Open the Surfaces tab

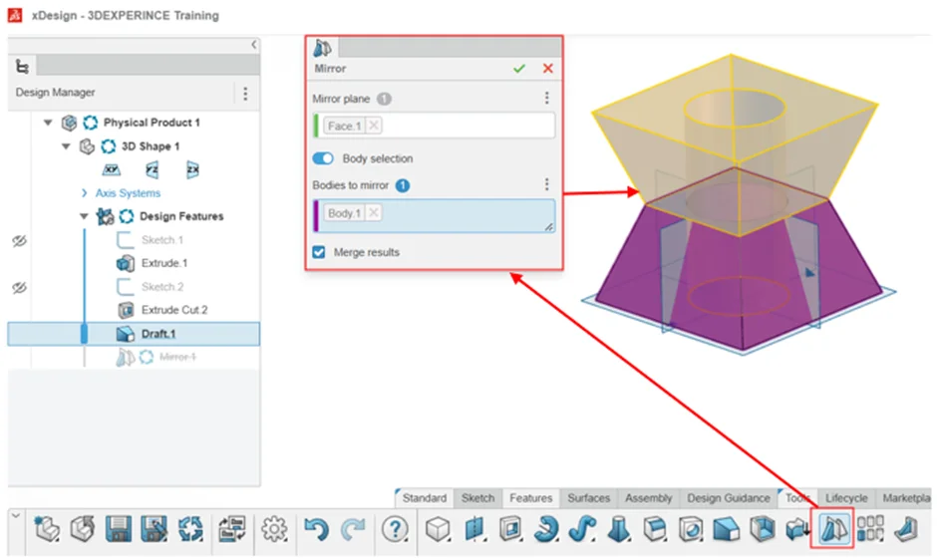click(588, 498)
